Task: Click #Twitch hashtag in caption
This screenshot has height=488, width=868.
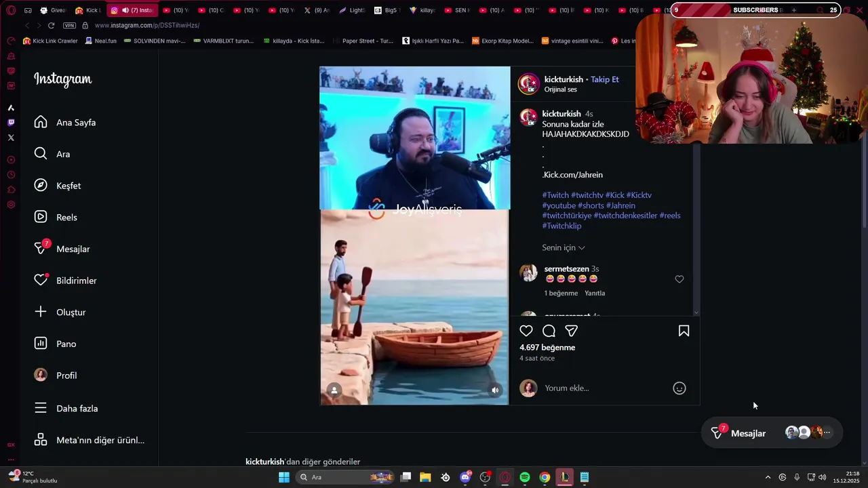Action: [x=555, y=195]
